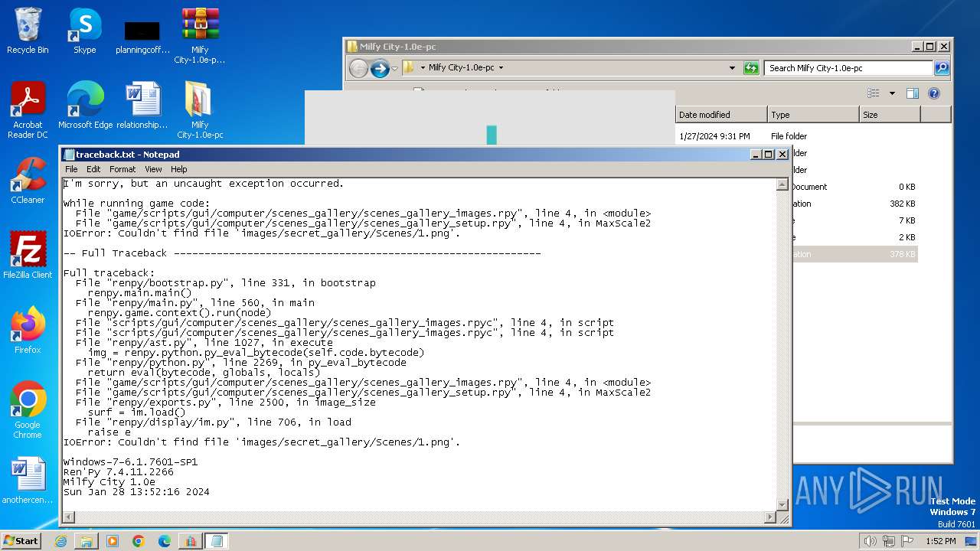Click the 'Sun Jan 28 13:52:16 2024' line

tap(136, 492)
